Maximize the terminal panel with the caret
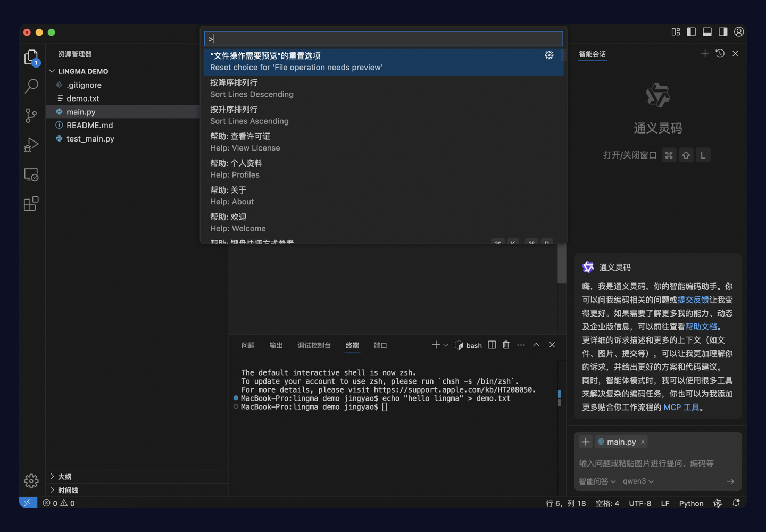Screen dimensions: 766x532 [536, 345]
